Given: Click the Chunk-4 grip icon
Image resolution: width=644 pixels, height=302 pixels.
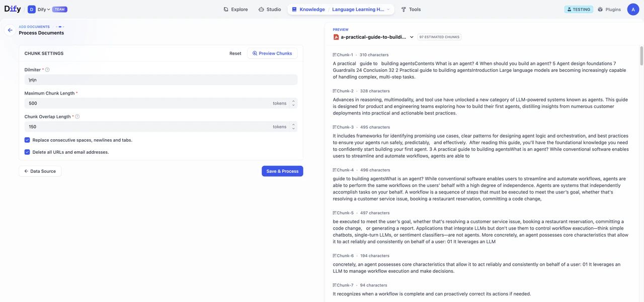Looking at the screenshot, I should coord(335,170).
